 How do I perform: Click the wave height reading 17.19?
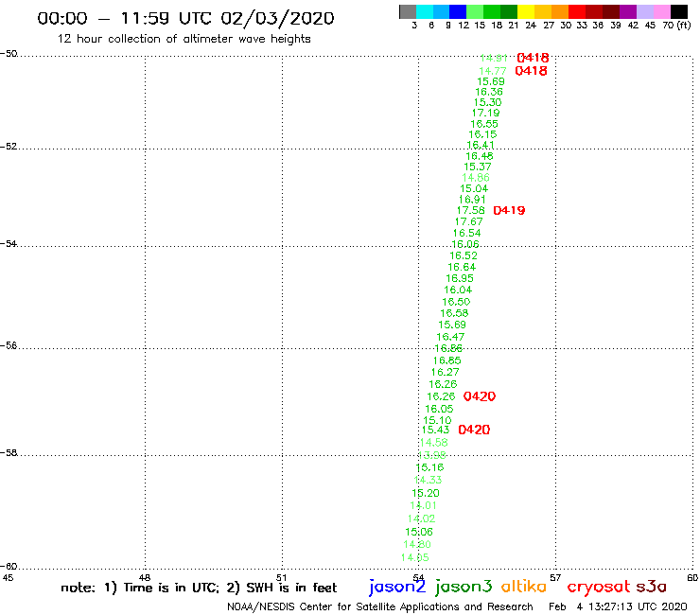pyautogui.click(x=485, y=113)
